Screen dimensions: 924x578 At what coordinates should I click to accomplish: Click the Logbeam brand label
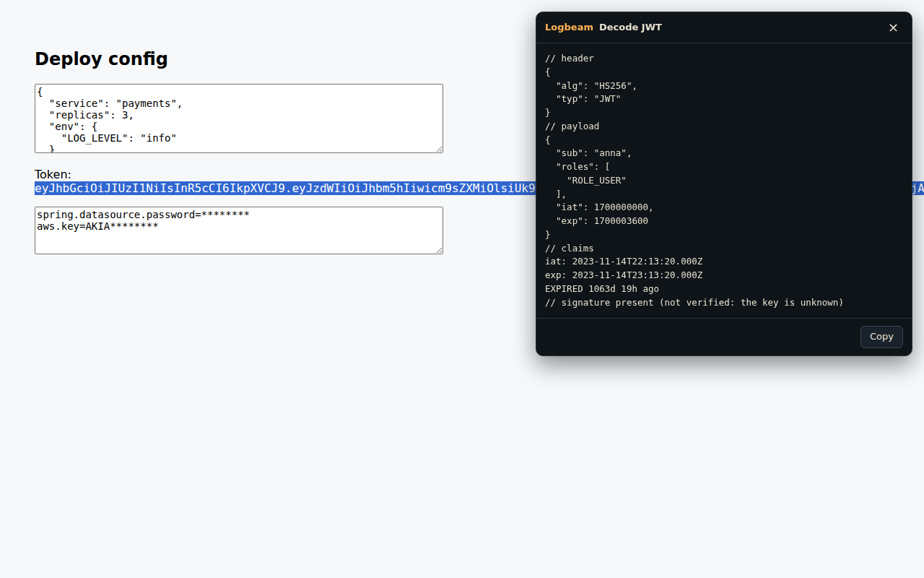click(569, 27)
